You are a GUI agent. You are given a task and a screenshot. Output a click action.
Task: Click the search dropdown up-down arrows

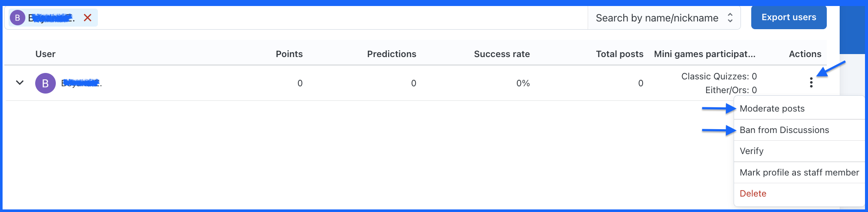coord(730,18)
